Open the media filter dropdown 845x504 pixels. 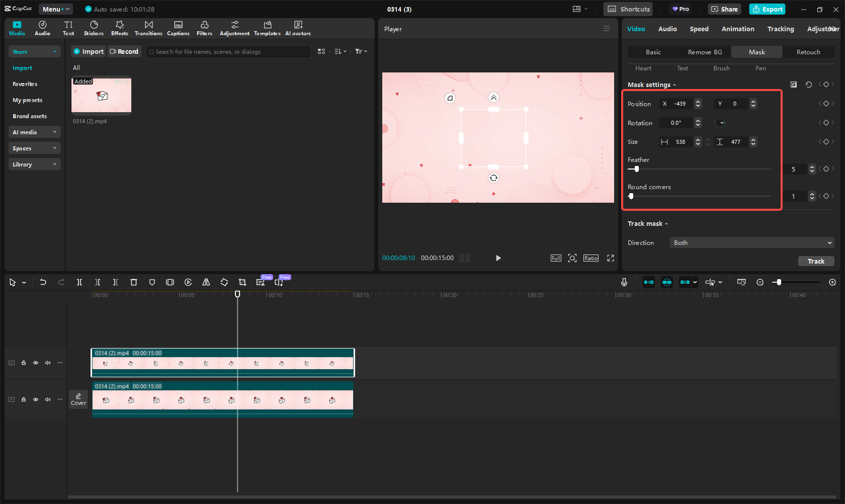(361, 52)
